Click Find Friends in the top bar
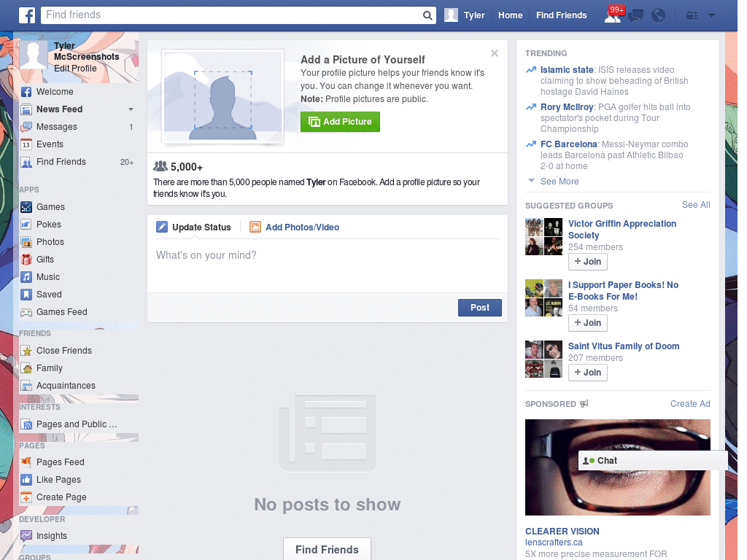This screenshot has width=747, height=560. click(x=561, y=15)
